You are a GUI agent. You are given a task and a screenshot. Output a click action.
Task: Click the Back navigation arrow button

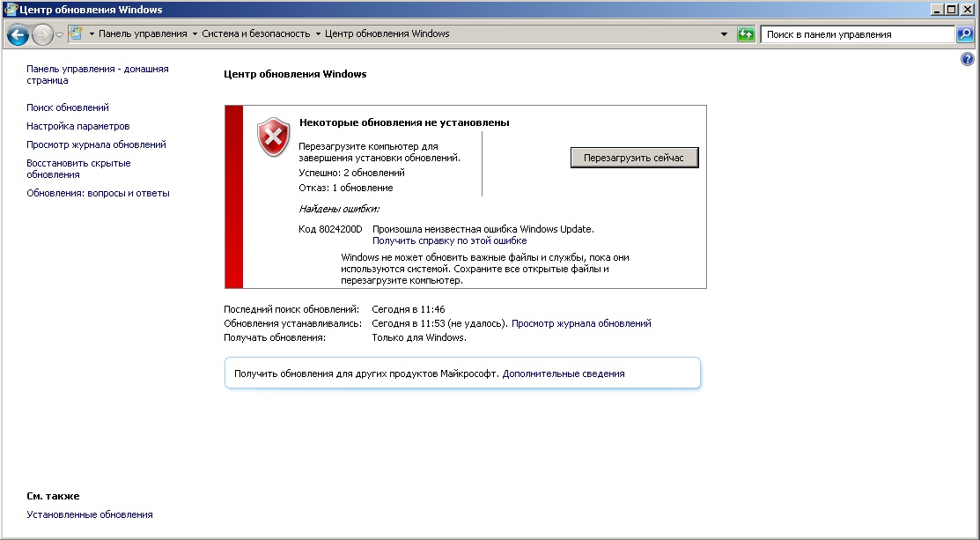tap(18, 34)
